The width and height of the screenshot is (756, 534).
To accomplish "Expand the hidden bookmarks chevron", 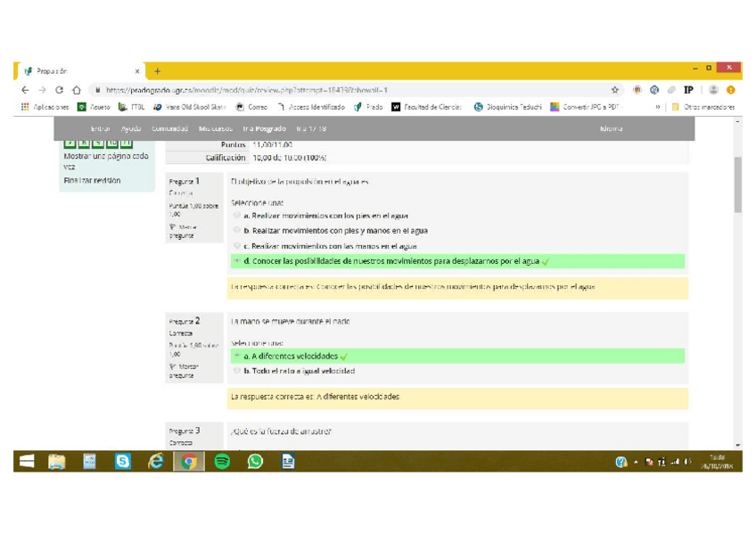I will 658,107.
